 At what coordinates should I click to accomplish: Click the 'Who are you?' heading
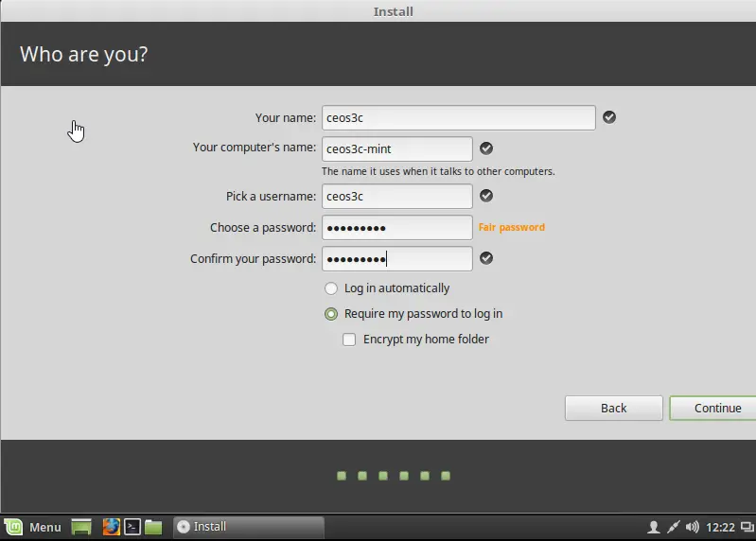(x=83, y=55)
